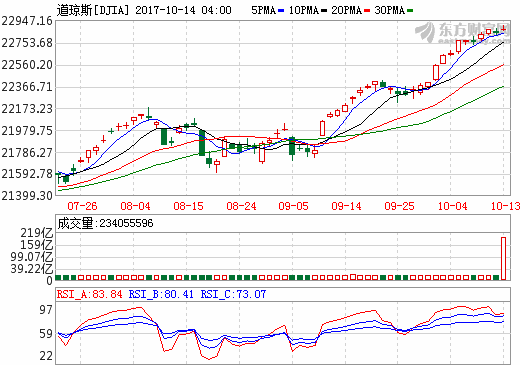This screenshot has width=520, height=365.
Task: Click the date label 08-24
Action: coord(241,206)
